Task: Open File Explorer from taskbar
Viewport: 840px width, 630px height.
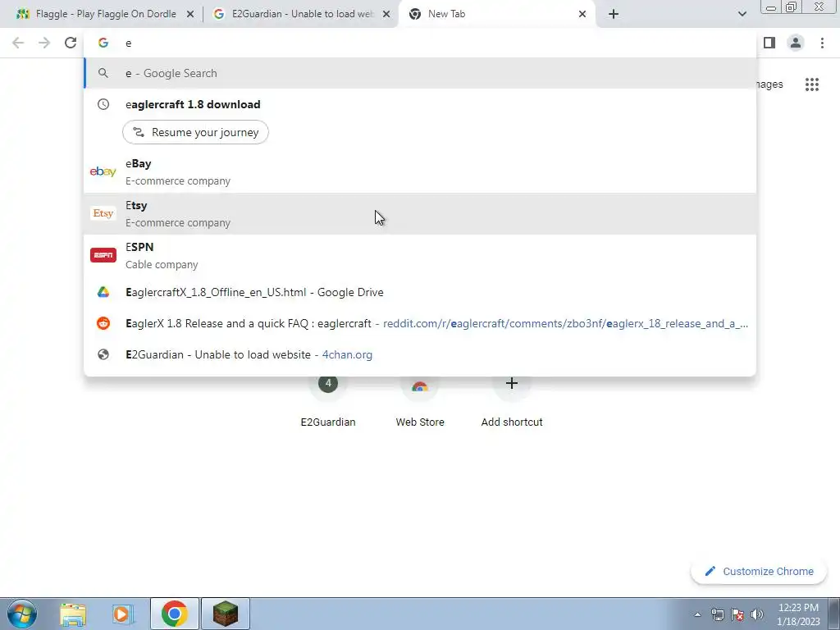Action: (73, 614)
